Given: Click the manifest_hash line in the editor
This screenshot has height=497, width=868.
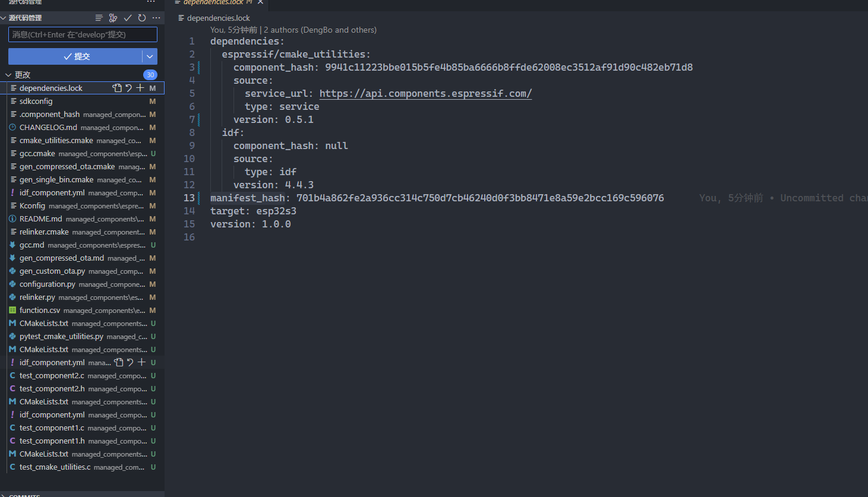Looking at the screenshot, I should (x=437, y=198).
